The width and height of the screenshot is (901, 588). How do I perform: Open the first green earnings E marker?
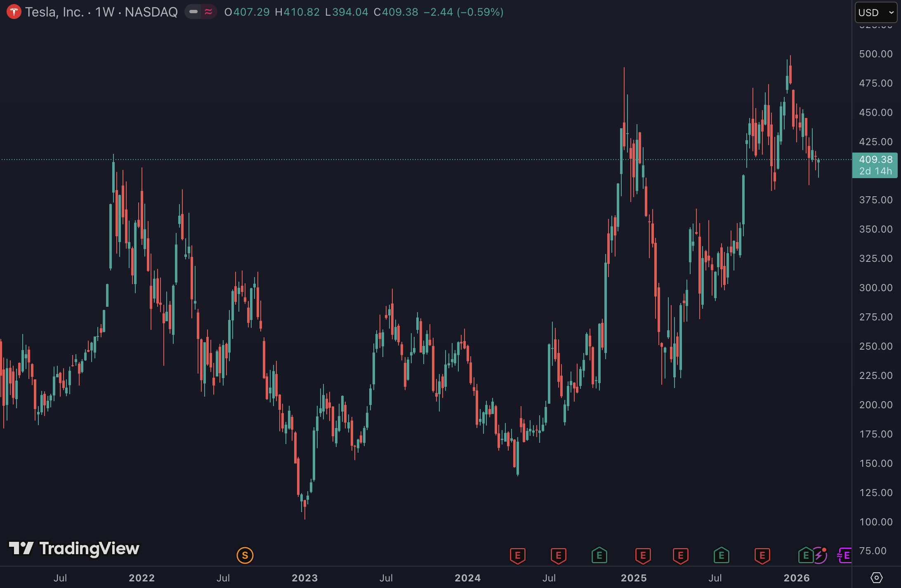pyautogui.click(x=599, y=555)
